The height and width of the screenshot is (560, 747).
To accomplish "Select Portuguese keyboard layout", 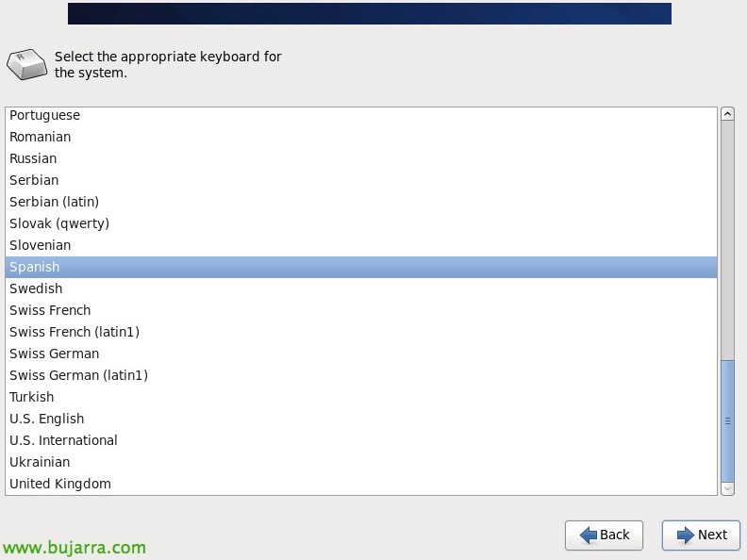I will [x=361, y=115].
